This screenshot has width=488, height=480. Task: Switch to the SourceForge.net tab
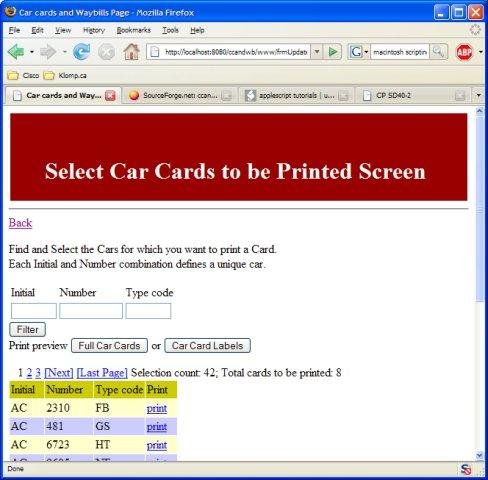(180, 96)
